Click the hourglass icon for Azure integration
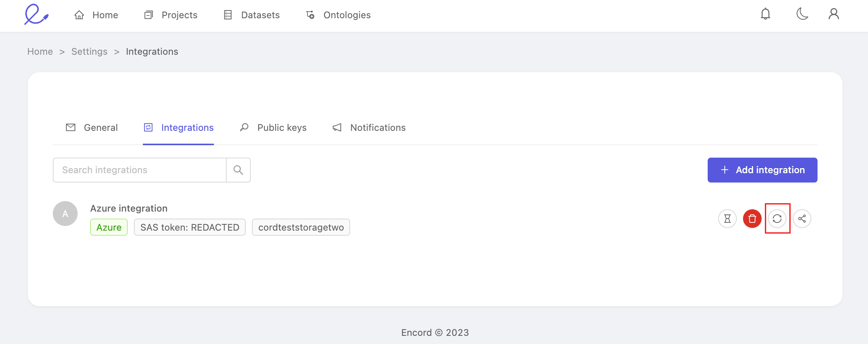The image size is (868, 344). [x=727, y=219]
